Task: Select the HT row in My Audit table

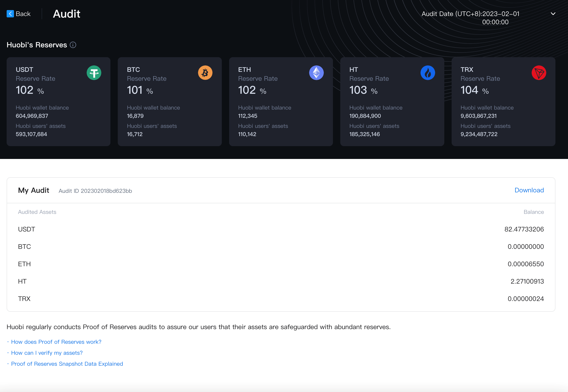Action: [x=281, y=282]
